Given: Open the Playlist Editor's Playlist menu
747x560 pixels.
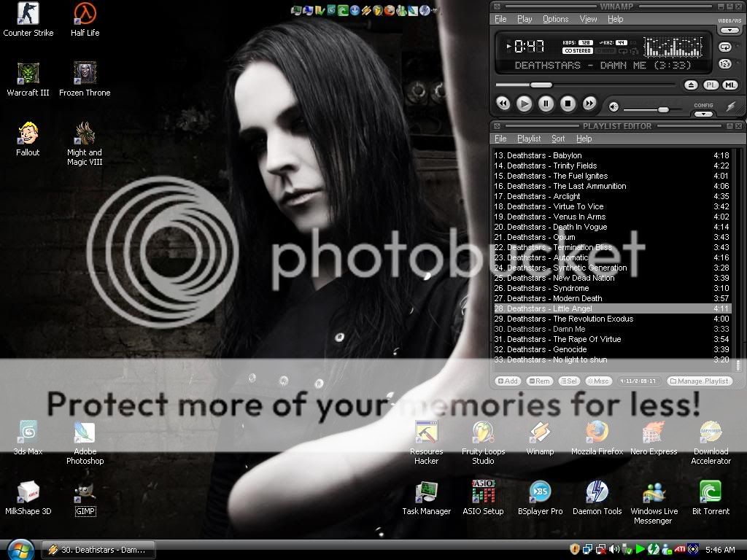Looking at the screenshot, I should pyautogui.click(x=529, y=139).
